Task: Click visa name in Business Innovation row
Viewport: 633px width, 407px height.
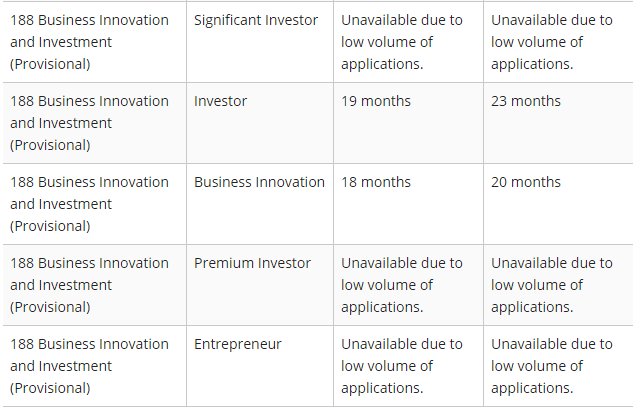Action: tap(89, 204)
